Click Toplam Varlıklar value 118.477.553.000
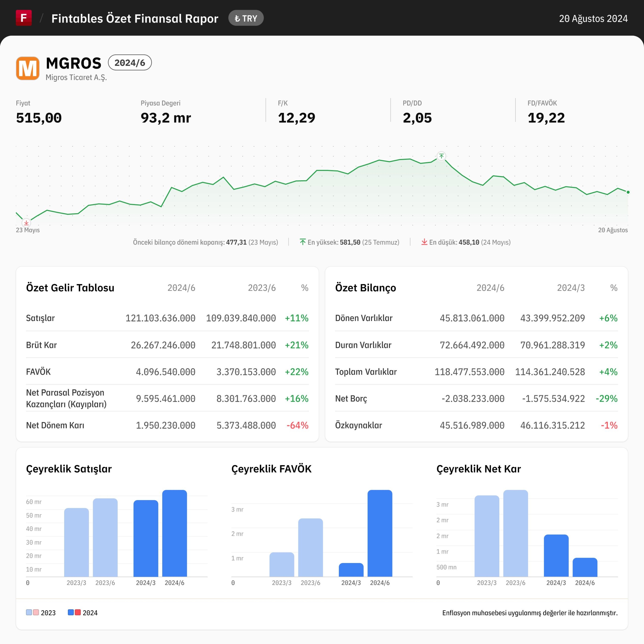 469,372
